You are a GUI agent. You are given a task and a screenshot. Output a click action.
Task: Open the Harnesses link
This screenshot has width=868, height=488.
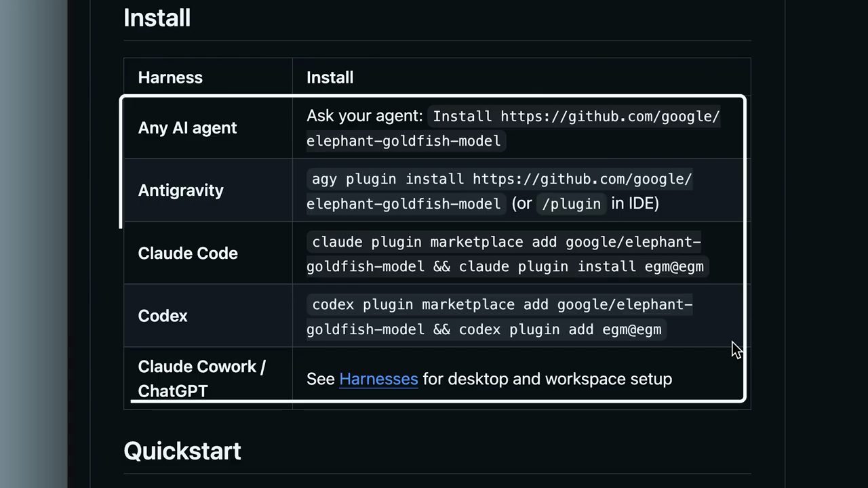click(378, 379)
